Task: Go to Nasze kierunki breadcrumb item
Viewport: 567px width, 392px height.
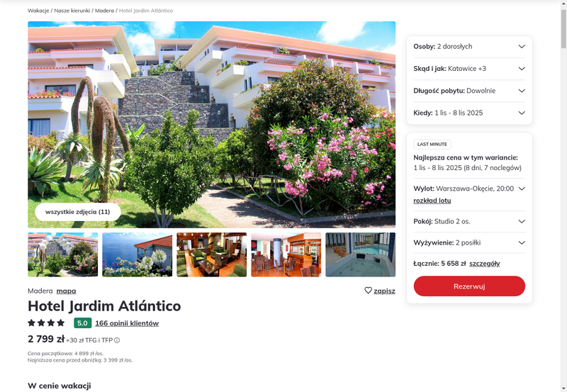Action: [x=72, y=11]
